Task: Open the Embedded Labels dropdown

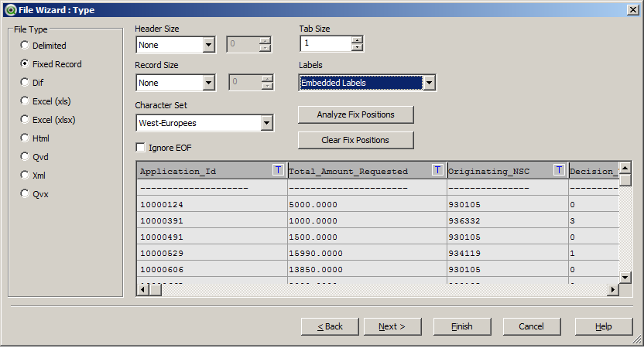Action: click(x=429, y=83)
